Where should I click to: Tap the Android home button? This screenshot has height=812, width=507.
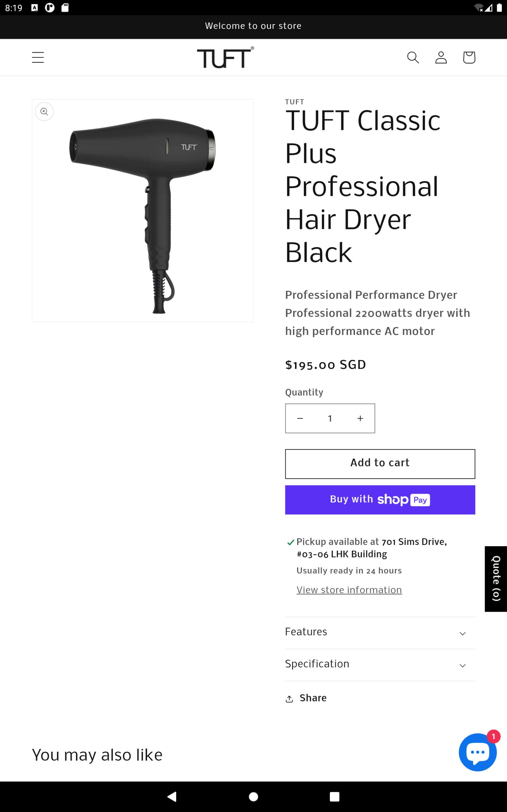coord(254,797)
